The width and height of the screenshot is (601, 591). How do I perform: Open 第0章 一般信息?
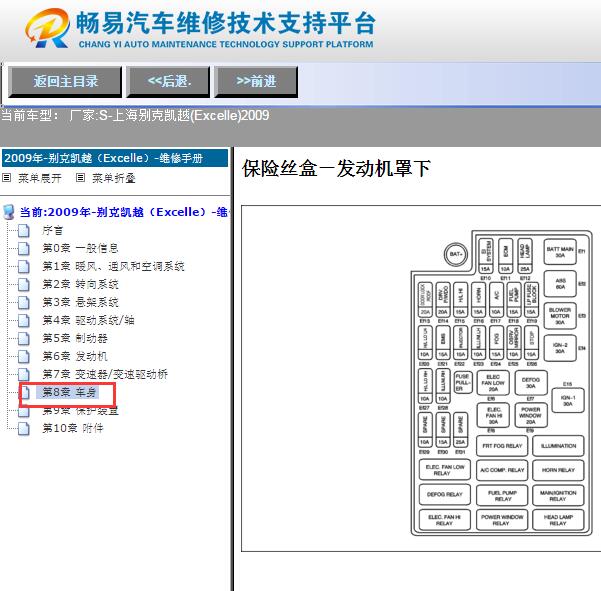[x=80, y=248]
